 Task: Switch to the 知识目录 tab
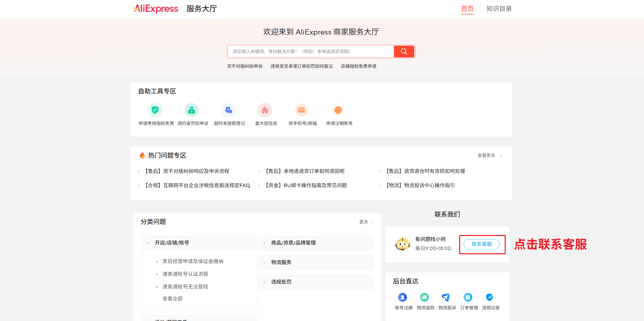tap(499, 9)
